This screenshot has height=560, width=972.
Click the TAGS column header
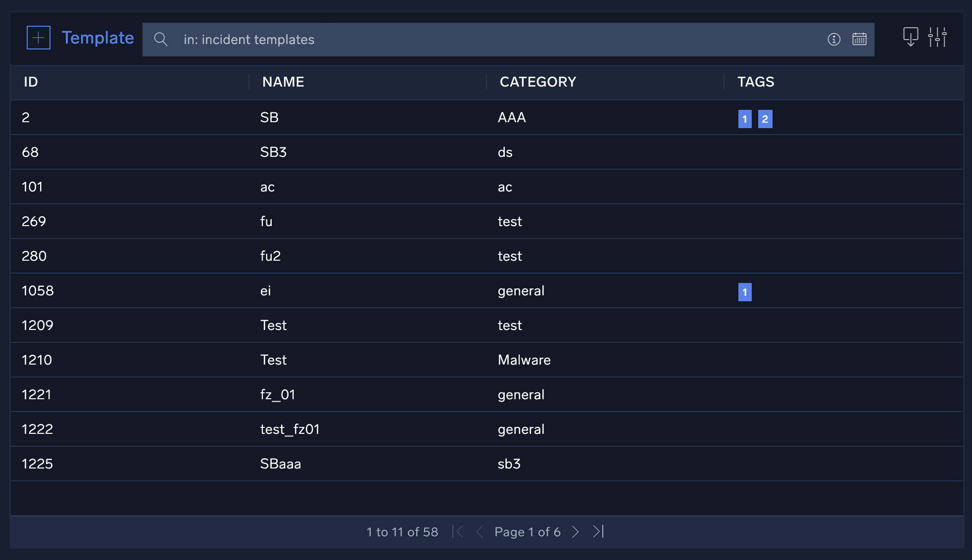click(x=756, y=82)
